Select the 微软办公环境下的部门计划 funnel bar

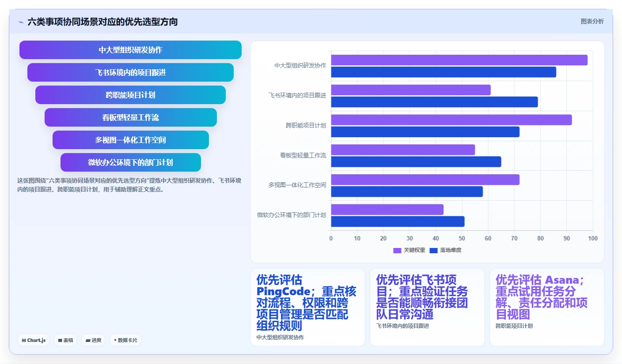coord(130,162)
